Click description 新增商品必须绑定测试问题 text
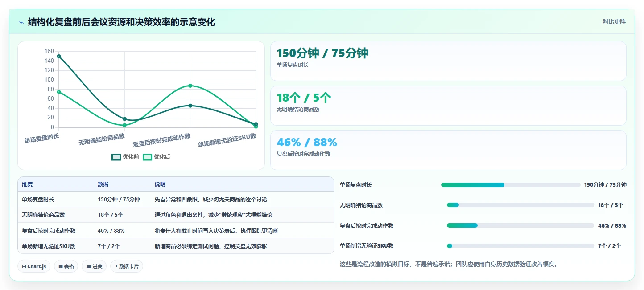 (x=211, y=246)
